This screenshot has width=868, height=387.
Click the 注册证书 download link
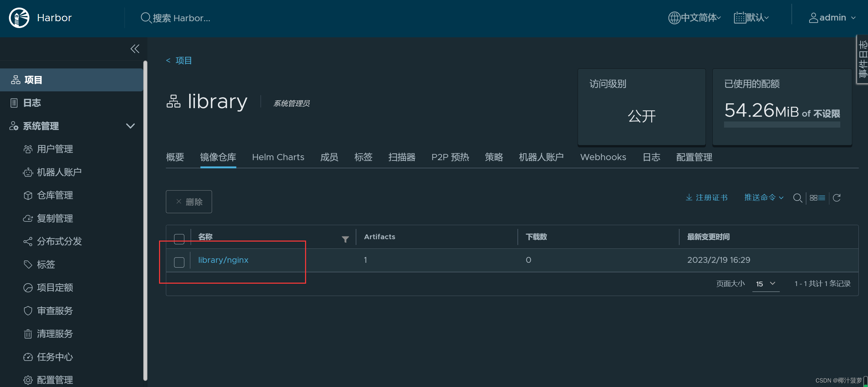707,197
